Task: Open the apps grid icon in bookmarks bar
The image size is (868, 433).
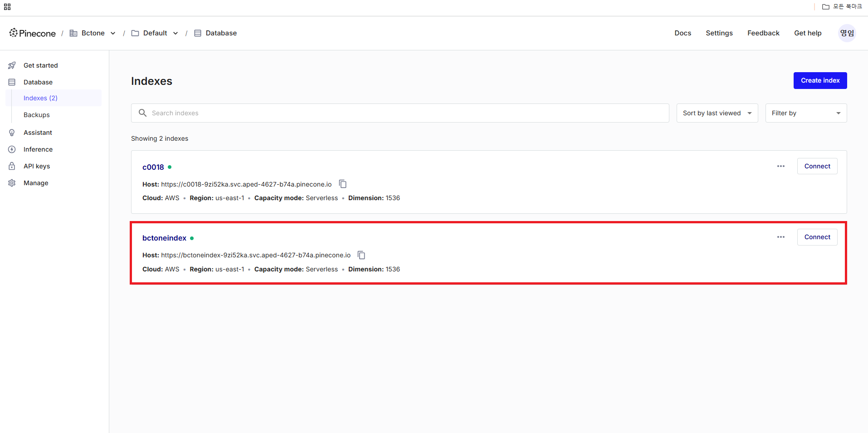Action: pos(7,7)
